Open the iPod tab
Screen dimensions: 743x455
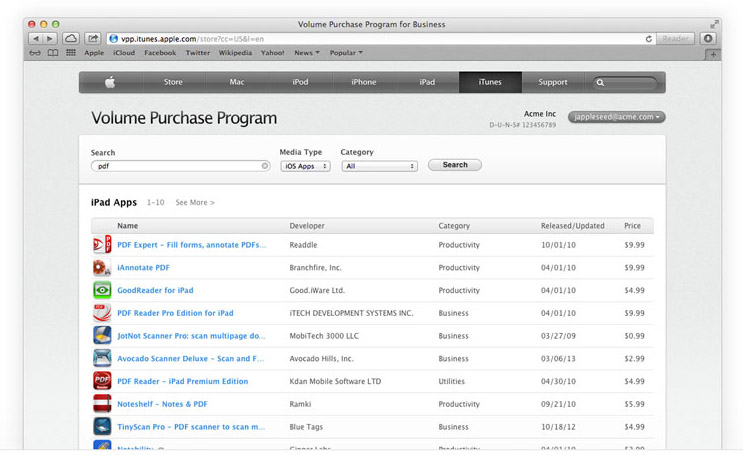point(300,82)
